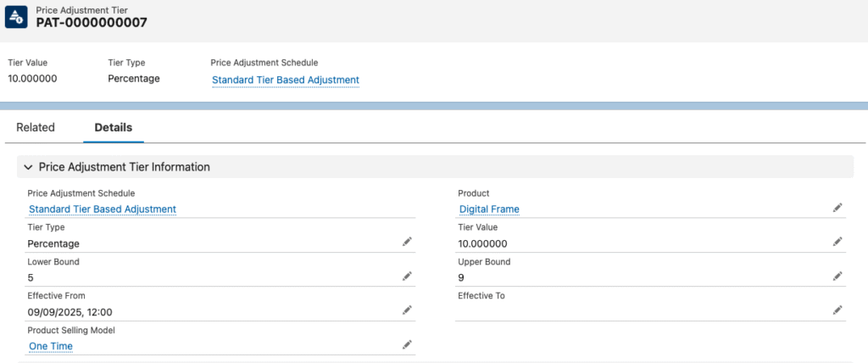Click the Tier Type edit pencil

407,242
